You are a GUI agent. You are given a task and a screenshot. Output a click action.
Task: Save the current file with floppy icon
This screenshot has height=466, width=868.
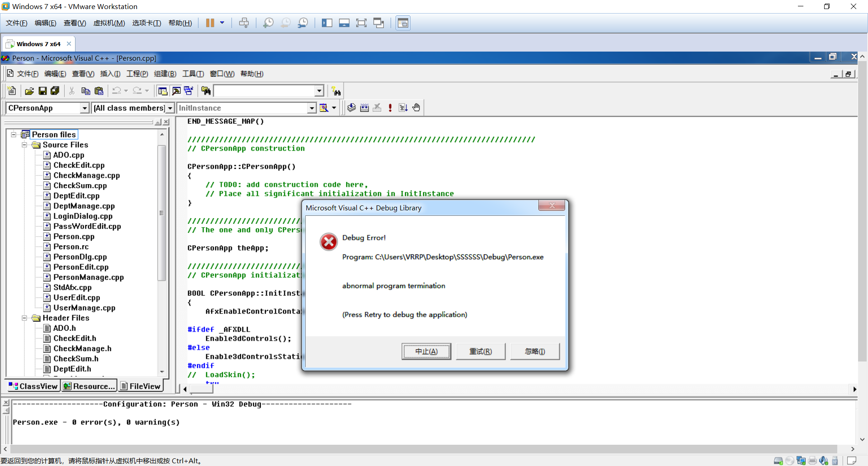click(x=42, y=91)
